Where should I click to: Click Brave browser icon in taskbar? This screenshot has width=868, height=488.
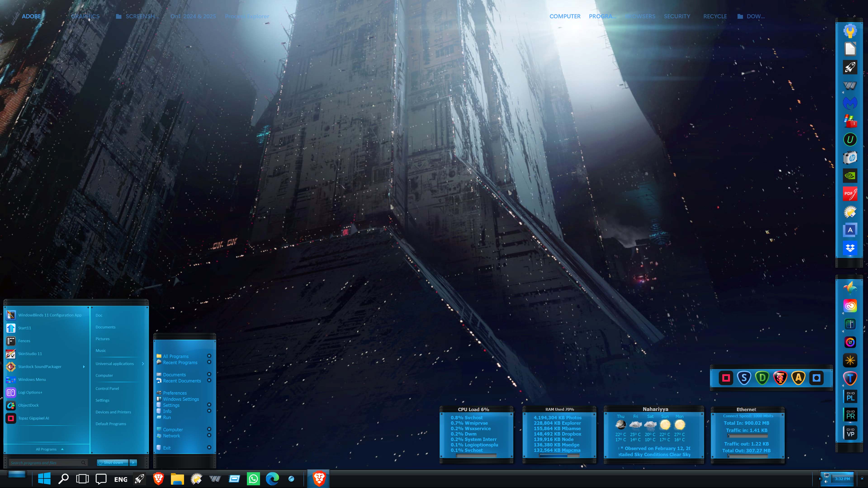[x=158, y=479]
